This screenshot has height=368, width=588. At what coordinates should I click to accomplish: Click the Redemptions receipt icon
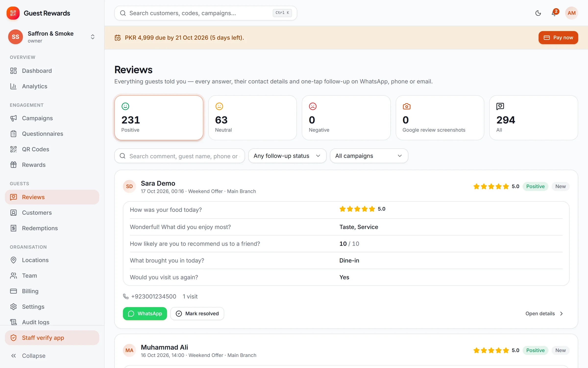(x=13, y=228)
